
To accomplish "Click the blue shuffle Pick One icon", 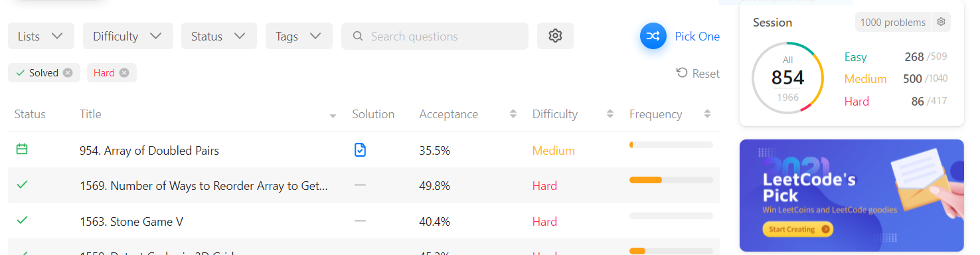I will pyautogui.click(x=653, y=36).
